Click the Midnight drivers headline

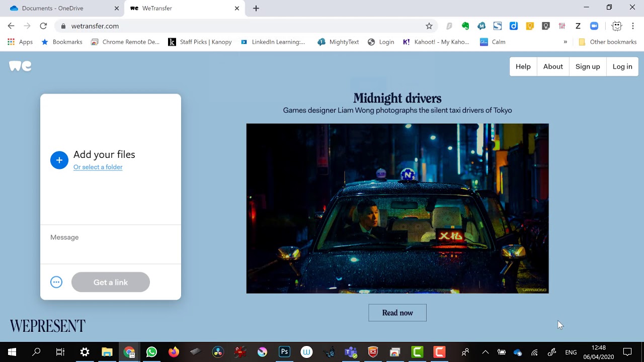397,98
